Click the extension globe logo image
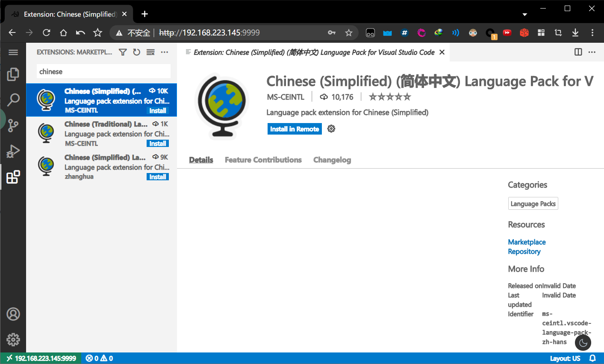The height and width of the screenshot is (364, 604). click(x=221, y=106)
